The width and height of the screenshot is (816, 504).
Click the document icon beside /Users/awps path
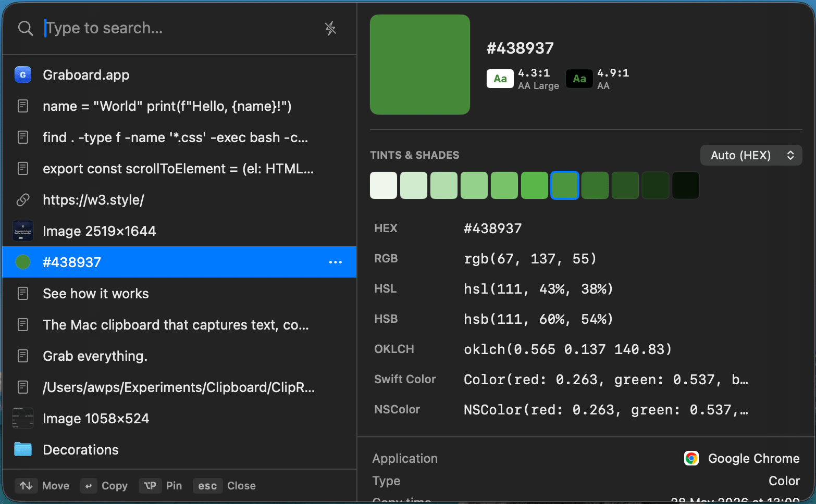coord(23,387)
